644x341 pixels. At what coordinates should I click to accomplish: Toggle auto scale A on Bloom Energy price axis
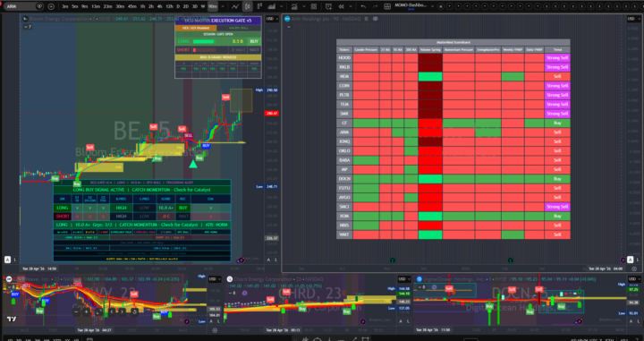click(269, 260)
